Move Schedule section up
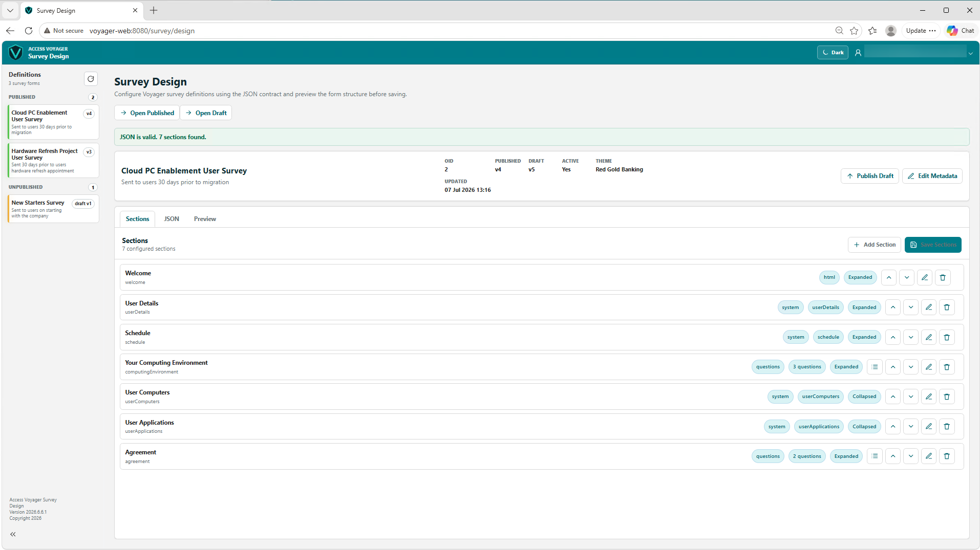 pyautogui.click(x=893, y=337)
